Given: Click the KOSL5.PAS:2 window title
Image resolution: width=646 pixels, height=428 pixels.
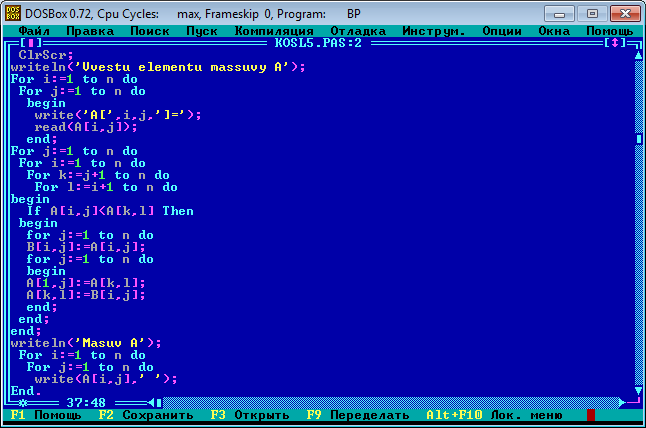Looking at the screenshot, I should point(318,43).
